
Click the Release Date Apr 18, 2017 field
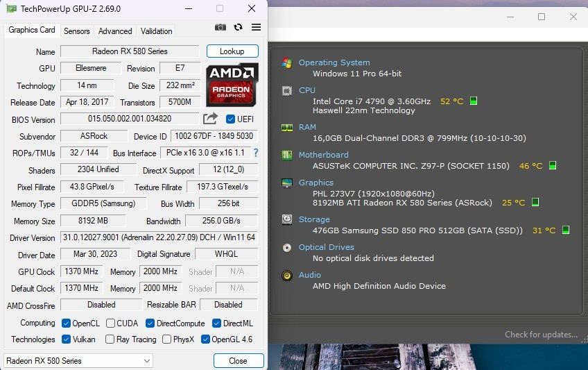click(87, 102)
